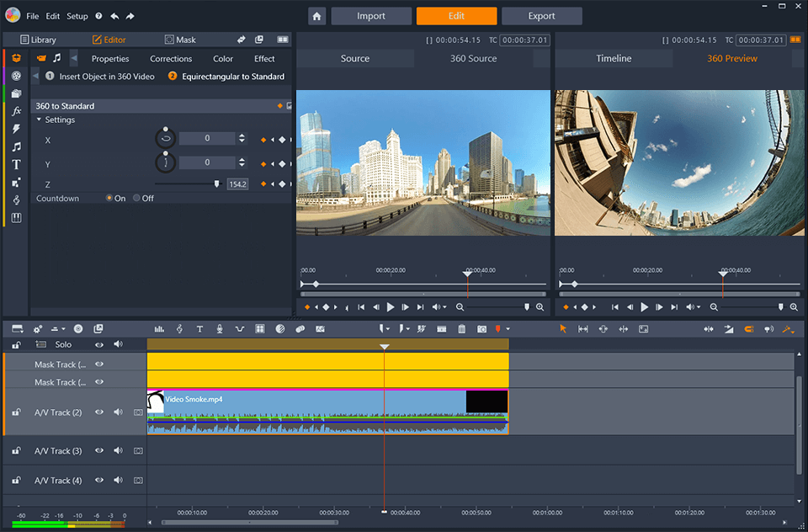This screenshot has width=808, height=532.
Task: Open the fx Effects library in sidebar
Action: 16,111
